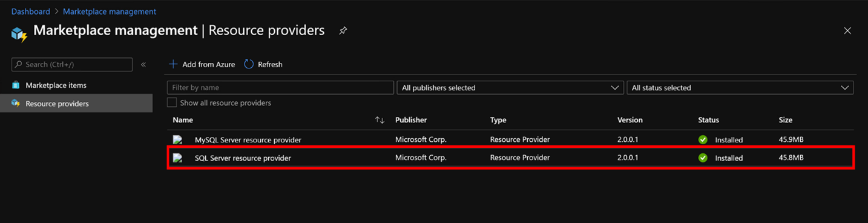Image resolution: width=868 pixels, height=223 pixels.
Task: Click Microsoft Corp. in the MySQL row
Action: 421,139
